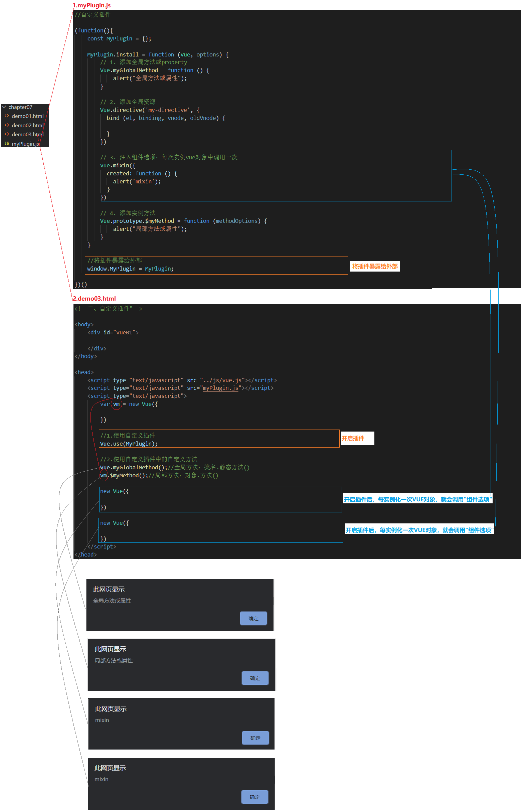The image size is (521, 812).
Task: Follow the myPlugin.js src link in script tag
Action: point(220,388)
